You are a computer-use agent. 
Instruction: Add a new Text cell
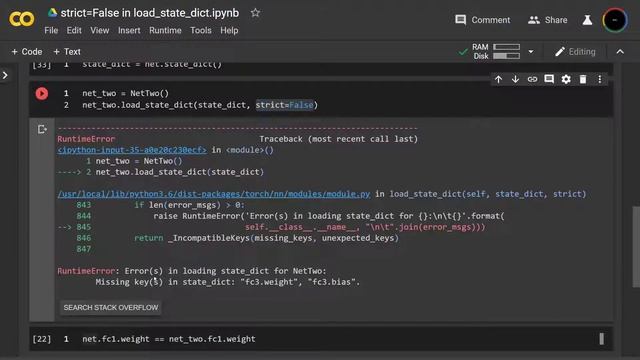pos(67,52)
